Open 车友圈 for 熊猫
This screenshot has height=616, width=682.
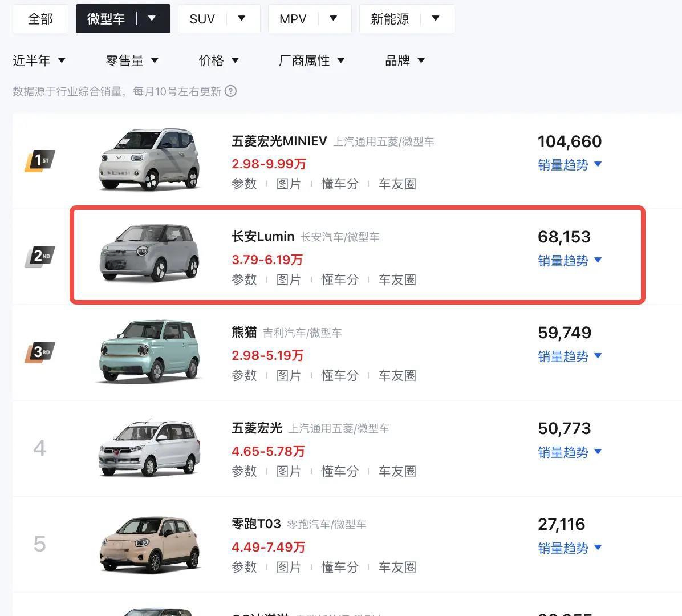[397, 375]
